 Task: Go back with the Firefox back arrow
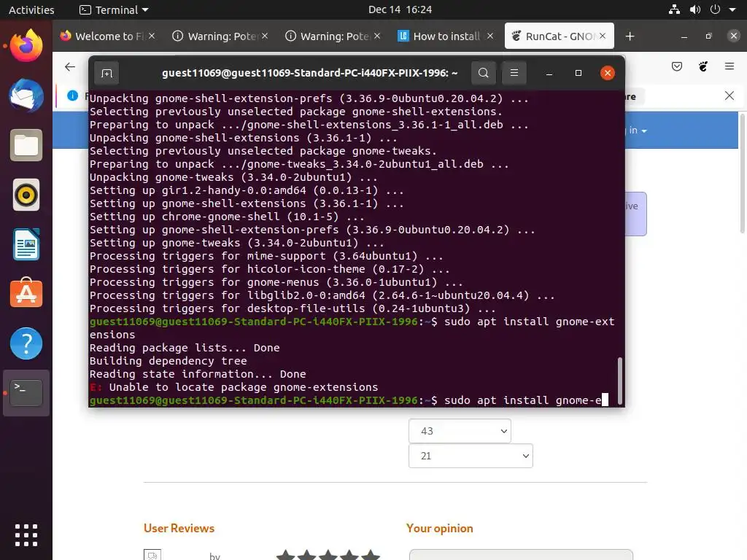tap(70, 66)
